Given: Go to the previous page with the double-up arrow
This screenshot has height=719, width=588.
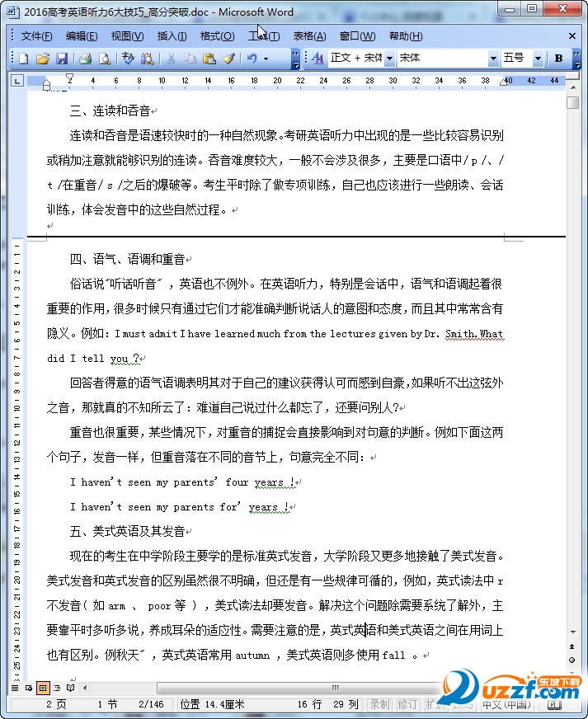Looking at the screenshot, I should click(572, 646).
